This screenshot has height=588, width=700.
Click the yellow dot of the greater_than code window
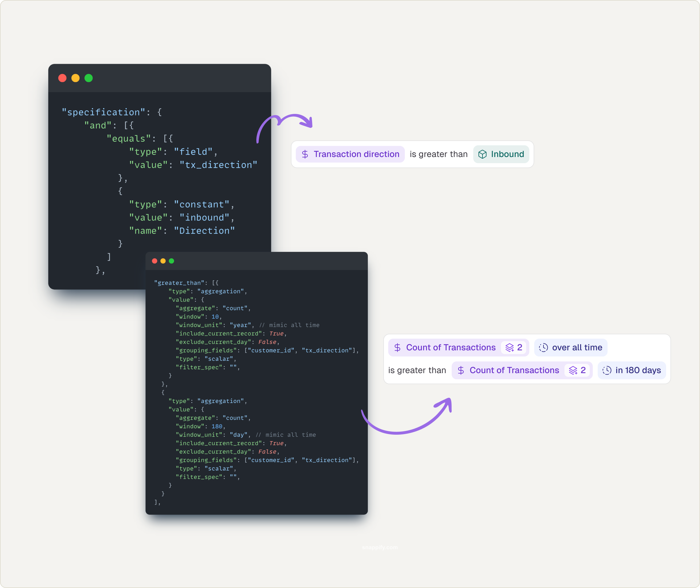click(x=163, y=261)
